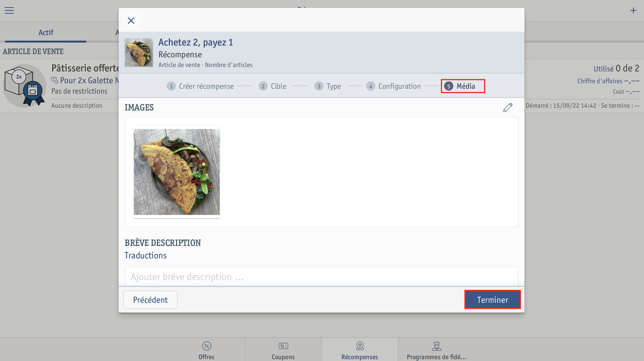644x361 pixels.
Task: Switch to the Actif tab
Action: (x=46, y=33)
